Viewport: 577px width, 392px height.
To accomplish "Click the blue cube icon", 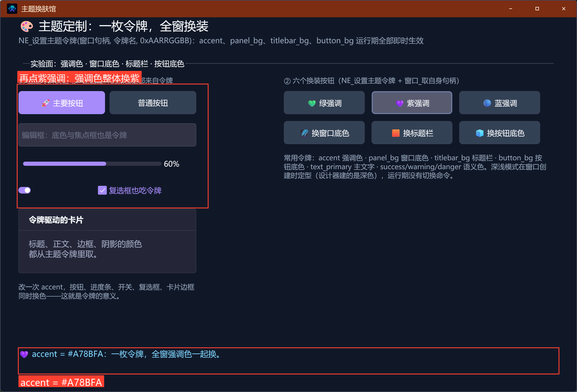I will [480, 133].
